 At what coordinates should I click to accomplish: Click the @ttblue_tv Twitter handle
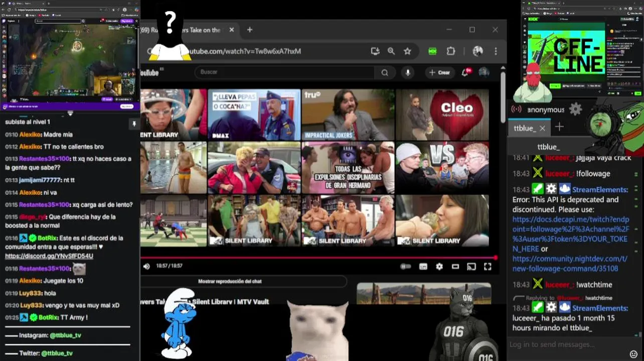[57, 353]
